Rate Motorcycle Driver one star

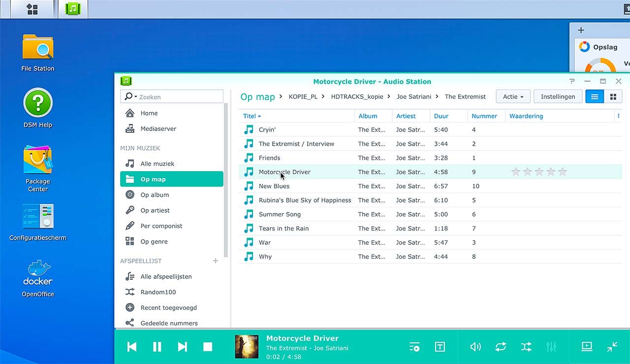pyautogui.click(x=516, y=172)
